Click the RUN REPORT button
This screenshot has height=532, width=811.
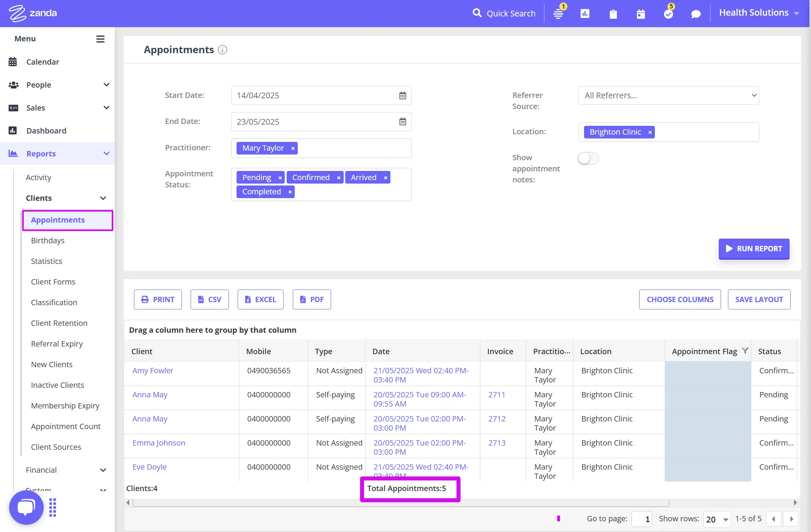754,249
